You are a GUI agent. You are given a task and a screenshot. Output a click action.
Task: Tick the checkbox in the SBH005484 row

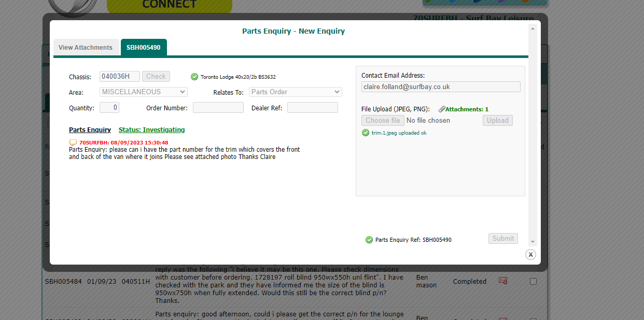coord(533,282)
